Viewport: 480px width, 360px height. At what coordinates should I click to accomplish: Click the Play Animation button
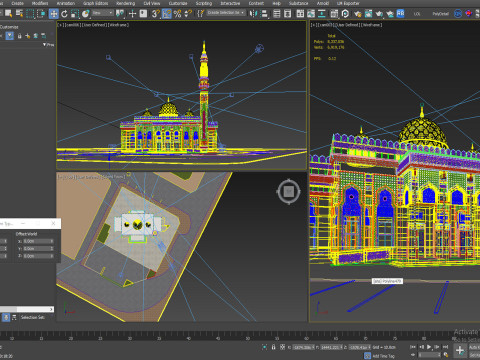click(x=429, y=347)
